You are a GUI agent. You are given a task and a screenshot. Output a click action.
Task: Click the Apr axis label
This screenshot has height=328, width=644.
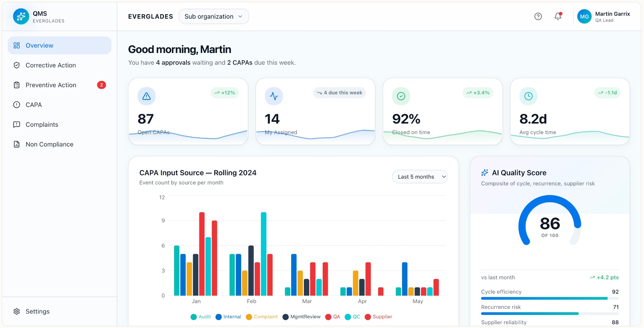[x=362, y=301]
